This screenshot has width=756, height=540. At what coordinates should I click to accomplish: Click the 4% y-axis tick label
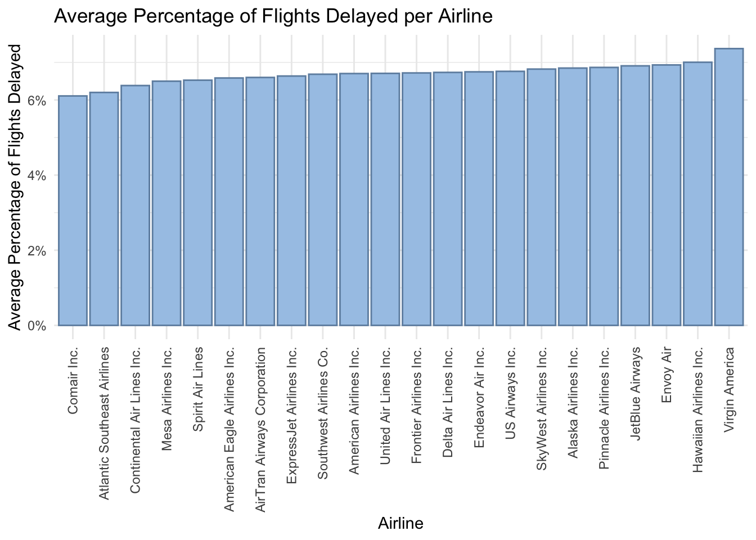[37, 175]
